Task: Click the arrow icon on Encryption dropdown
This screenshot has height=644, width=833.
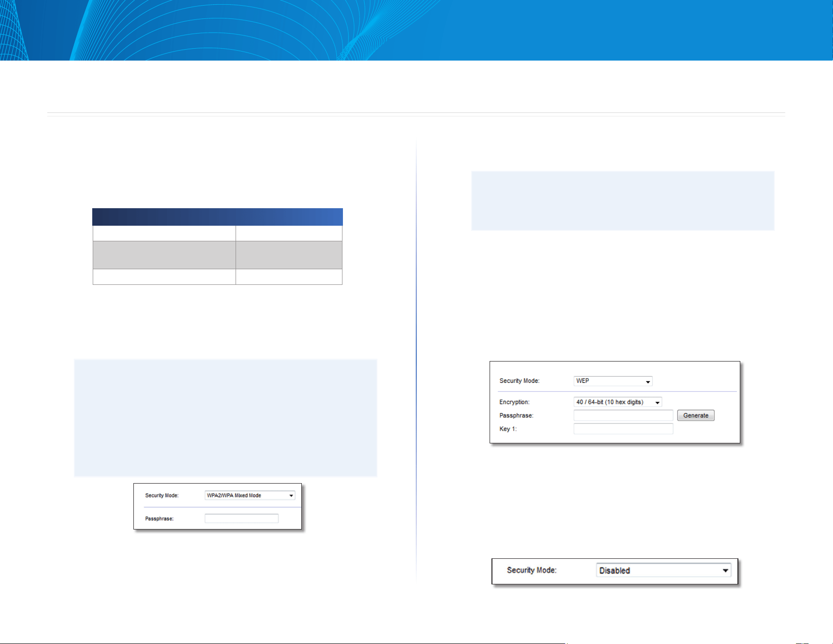Action: 657,403
